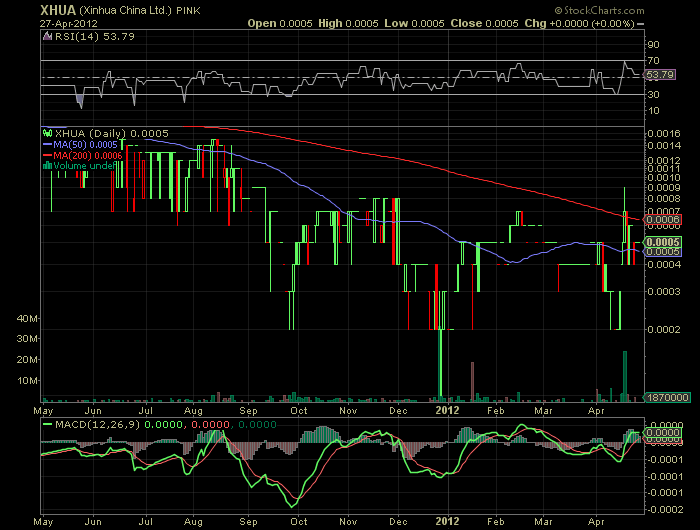The width and height of the screenshot is (700, 530).
Task: Click the XHUA (Daily) candlestick legend icon
Action: coord(47,133)
